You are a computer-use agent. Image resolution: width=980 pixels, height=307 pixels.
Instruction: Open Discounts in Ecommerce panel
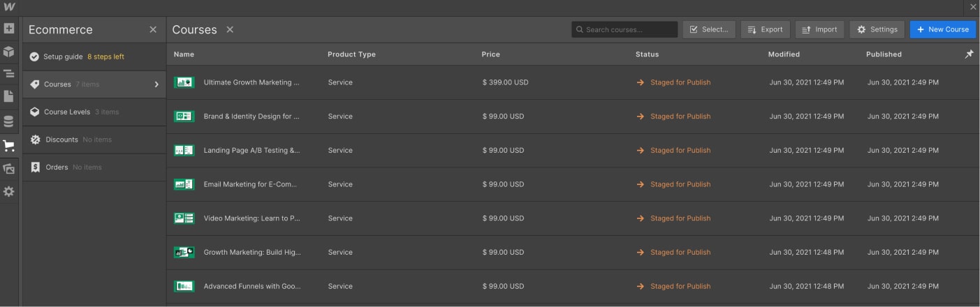tap(94, 140)
